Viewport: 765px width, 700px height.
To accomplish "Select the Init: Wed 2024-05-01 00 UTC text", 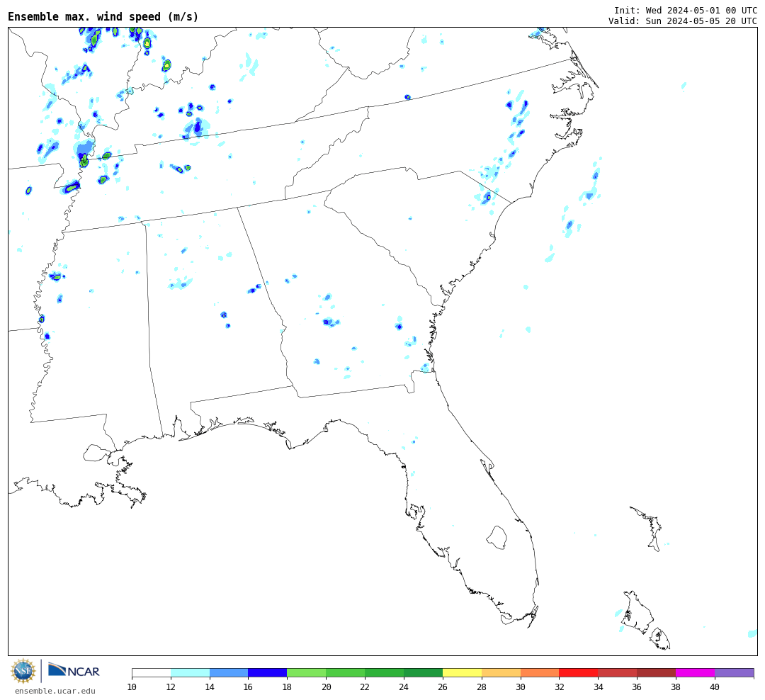I will 686,10.
